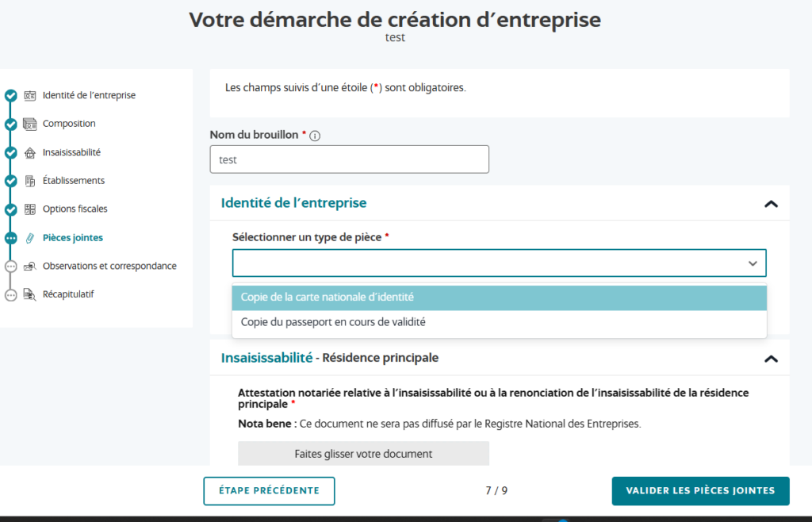Image resolution: width=812 pixels, height=522 pixels.
Task: Click the current-step marker for Pièces jointes
Action: click(11, 238)
